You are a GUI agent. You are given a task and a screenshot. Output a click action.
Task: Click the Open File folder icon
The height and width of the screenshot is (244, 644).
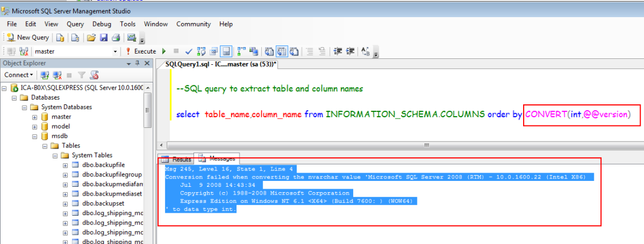click(91, 38)
